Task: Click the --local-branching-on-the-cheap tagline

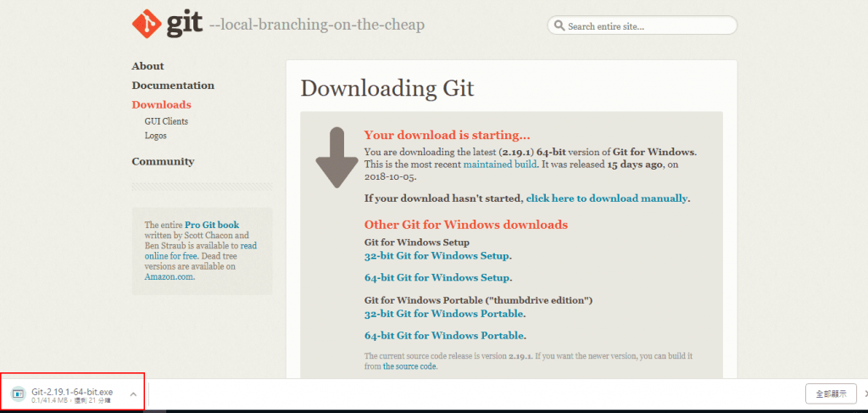Action: click(317, 25)
